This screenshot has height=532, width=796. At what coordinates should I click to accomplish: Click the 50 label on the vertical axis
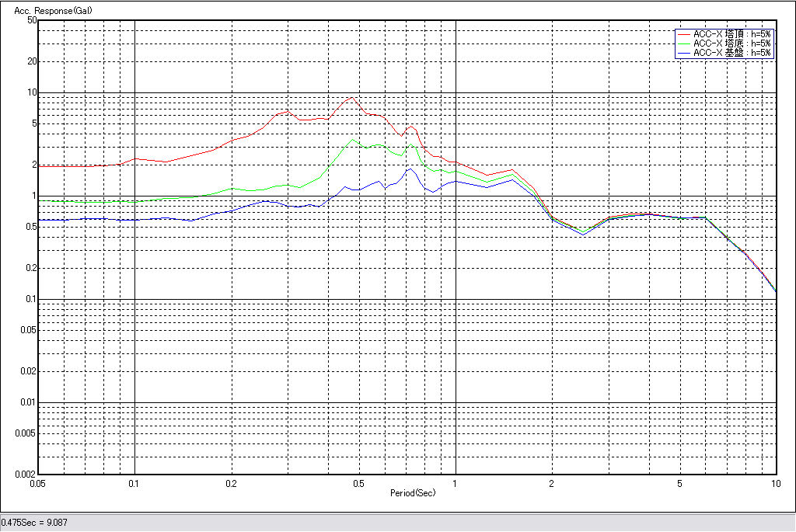pos(32,20)
